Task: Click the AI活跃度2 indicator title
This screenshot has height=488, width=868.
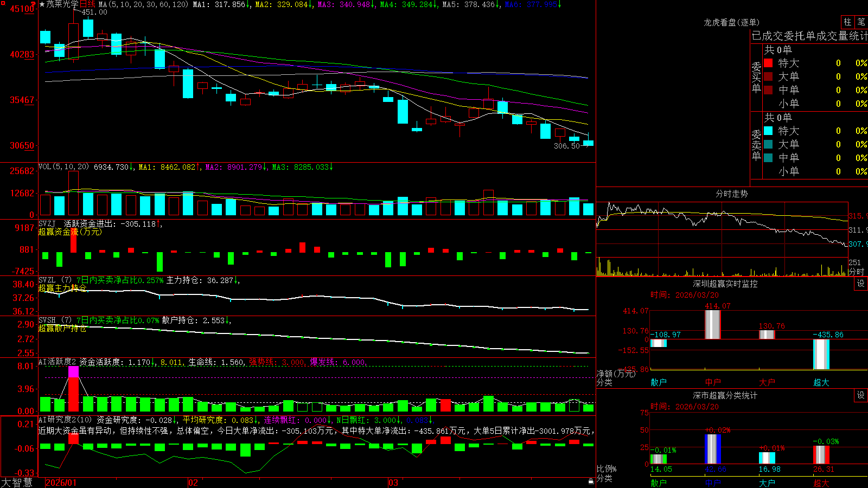Action: pos(58,362)
